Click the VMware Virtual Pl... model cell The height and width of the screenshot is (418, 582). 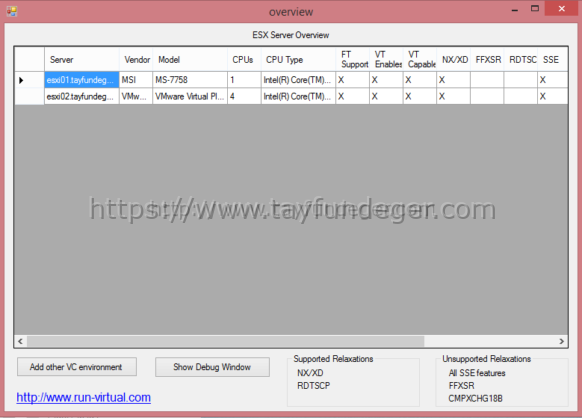(190, 97)
